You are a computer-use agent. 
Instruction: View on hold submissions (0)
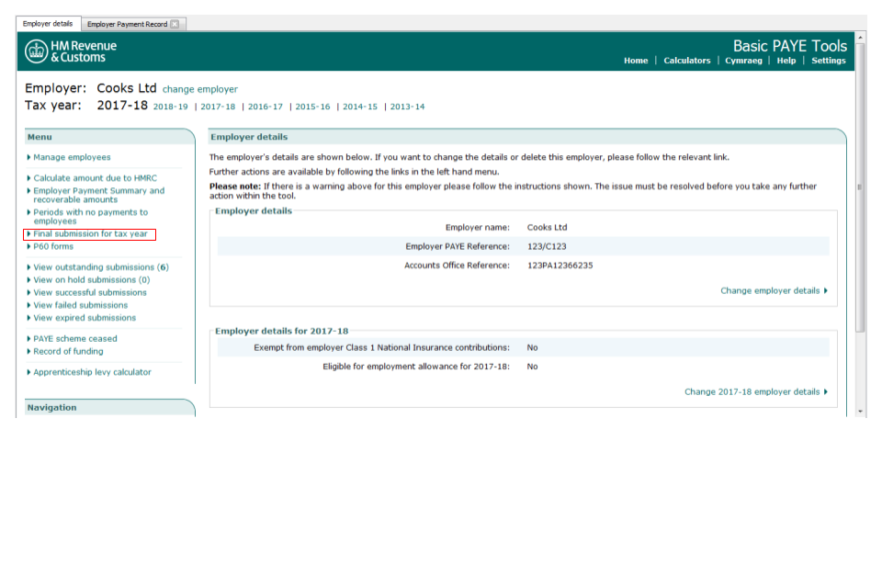click(x=91, y=280)
